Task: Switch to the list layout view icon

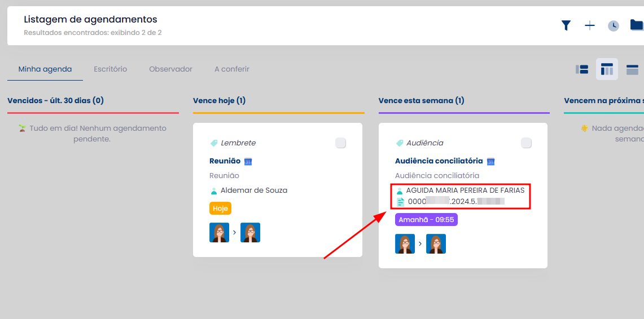Action: pyautogui.click(x=582, y=69)
